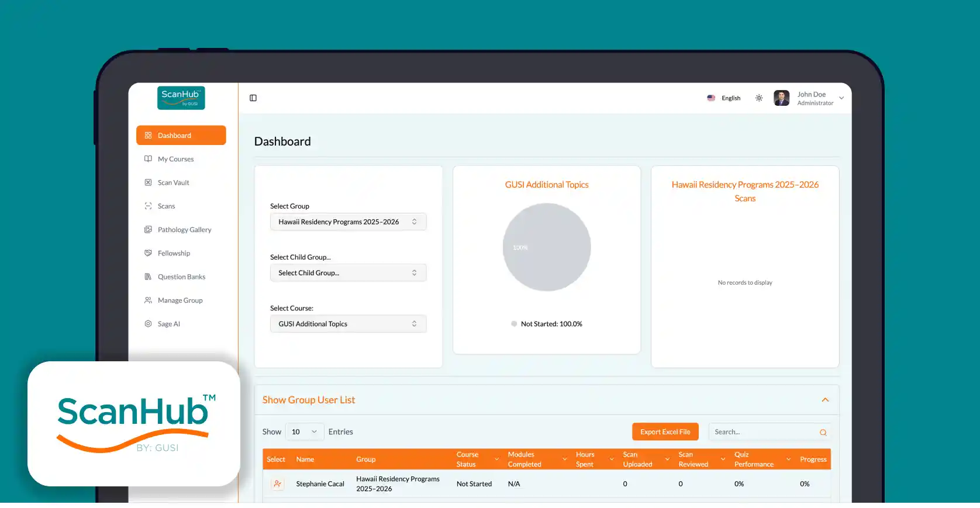Viewport: 980px width, 508px height.
Task: Click the 'Not Started: 100.0%' legend text
Action: point(551,324)
